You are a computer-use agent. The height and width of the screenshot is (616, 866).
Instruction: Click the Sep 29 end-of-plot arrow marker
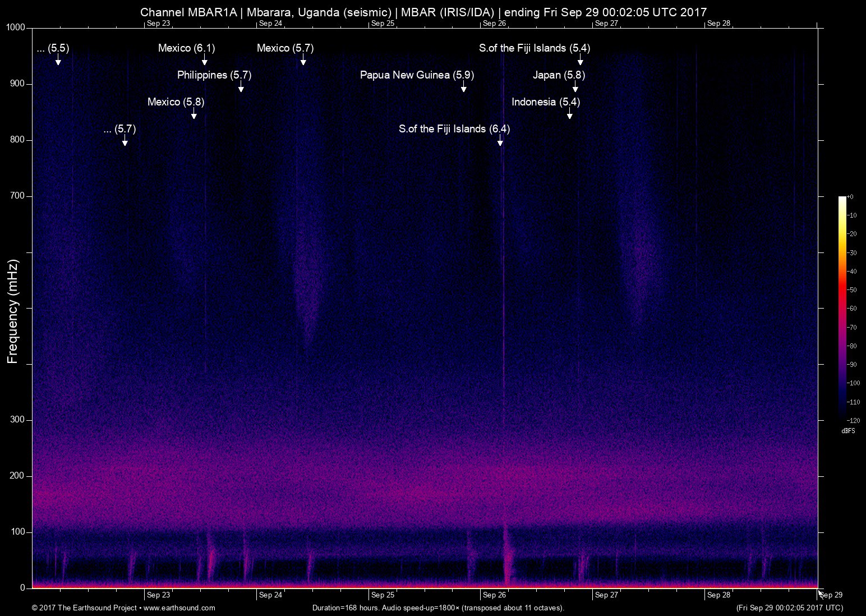pyautogui.click(x=821, y=594)
